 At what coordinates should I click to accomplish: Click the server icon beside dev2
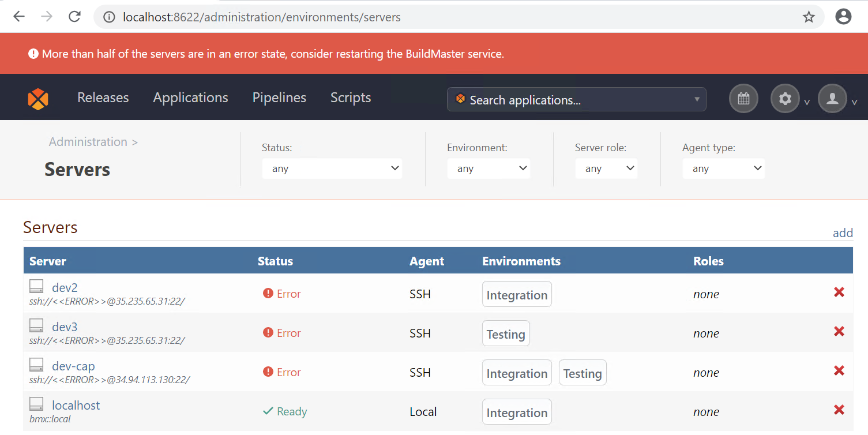pyautogui.click(x=37, y=286)
